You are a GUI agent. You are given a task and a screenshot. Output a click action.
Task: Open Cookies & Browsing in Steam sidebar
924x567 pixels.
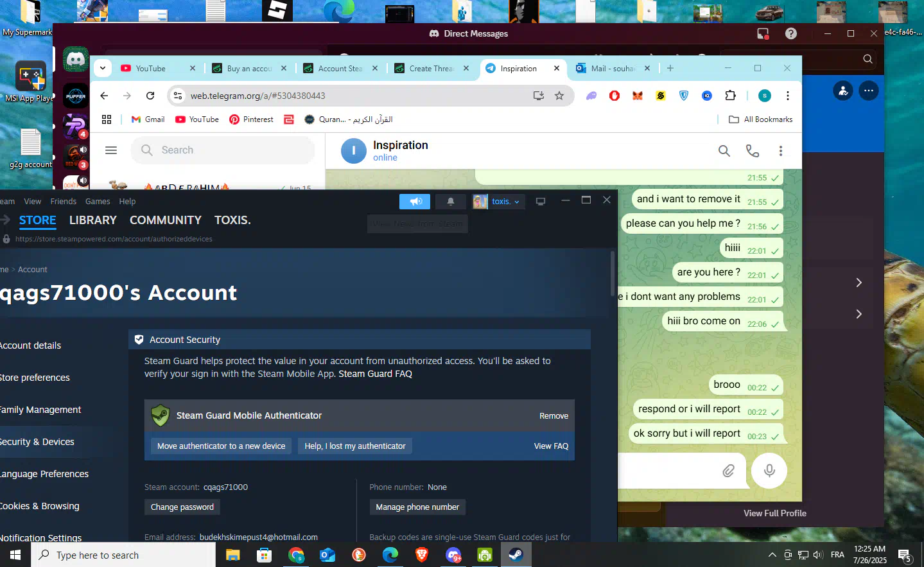(x=40, y=506)
